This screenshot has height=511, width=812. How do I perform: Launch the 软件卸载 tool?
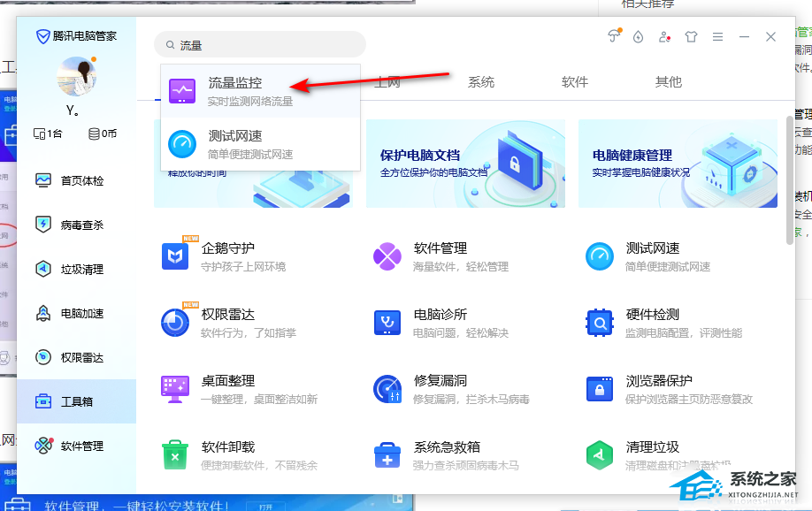pyautogui.click(x=239, y=455)
